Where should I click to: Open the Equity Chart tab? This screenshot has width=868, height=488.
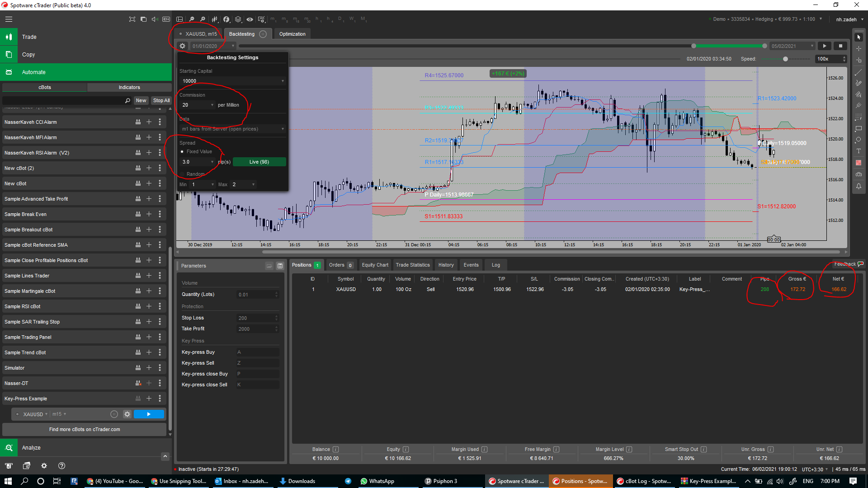tap(375, 265)
